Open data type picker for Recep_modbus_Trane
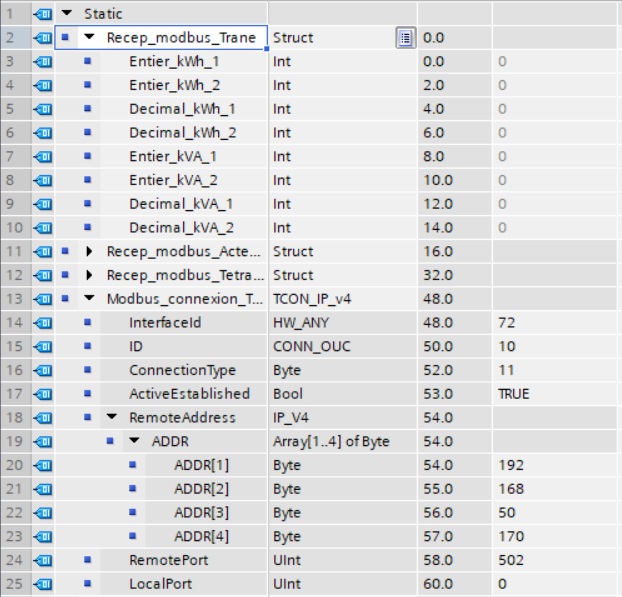This screenshot has width=622, height=597. (x=405, y=38)
